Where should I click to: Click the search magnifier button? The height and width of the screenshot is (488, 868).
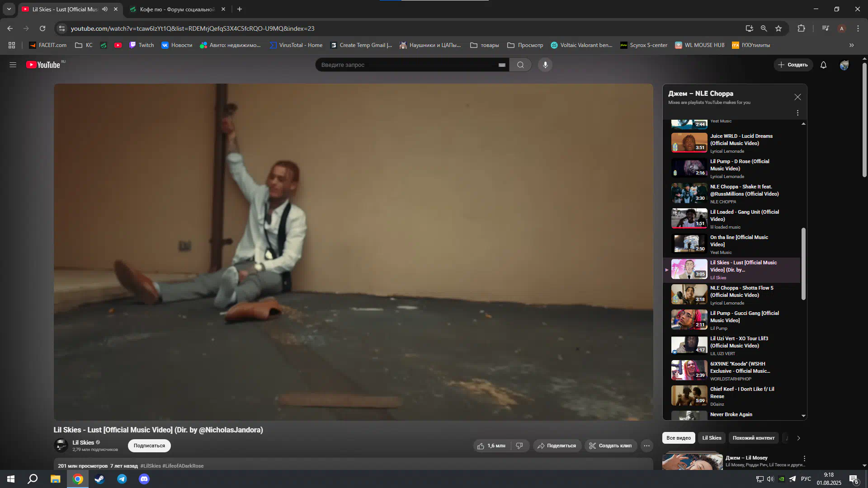click(x=520, y=65)
